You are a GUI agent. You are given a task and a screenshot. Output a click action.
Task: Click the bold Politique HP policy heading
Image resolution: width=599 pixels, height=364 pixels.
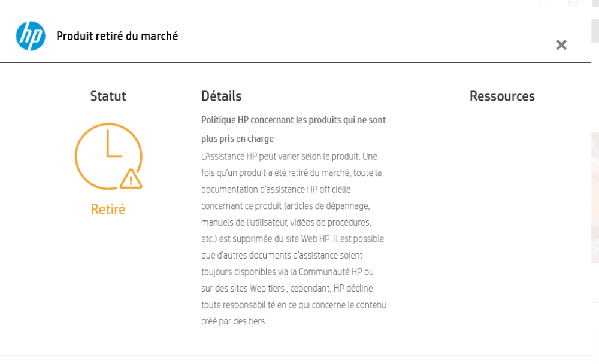[x=294, y=129]
